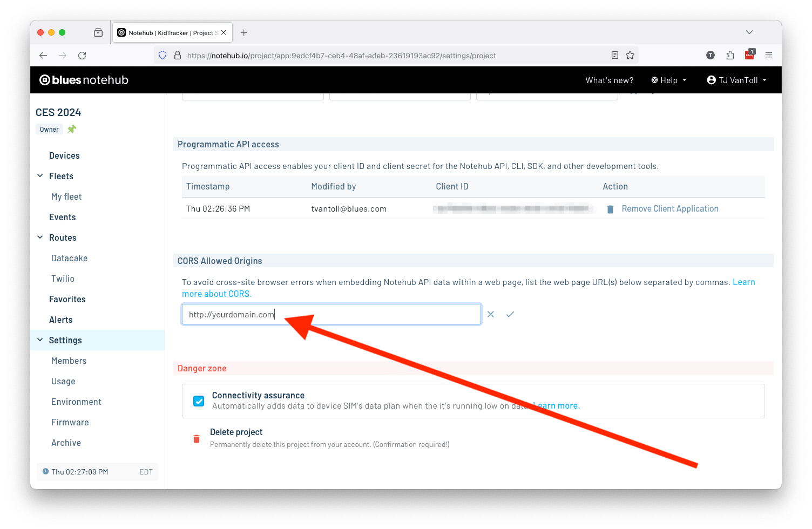The width and height of the screenshot is (812, 529).
Task: Open Favorites in the sidebar
Action: [67, 299]
